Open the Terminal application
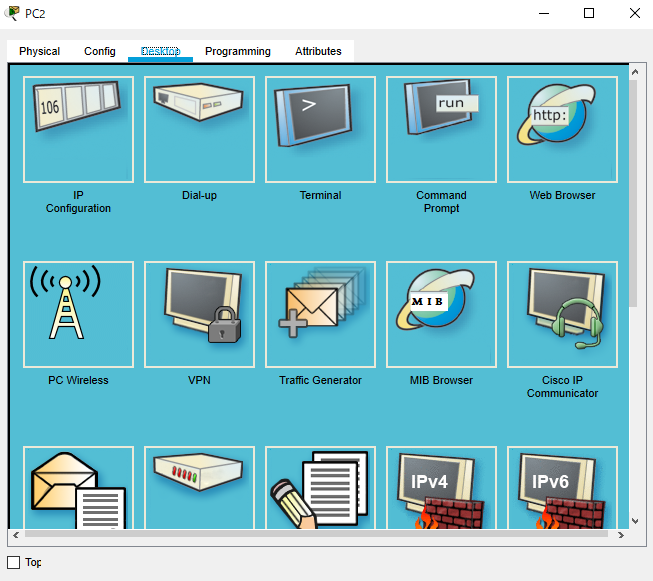Image resolution: width=653 pixels, height=581 pixels. click(x=320, y=130)
